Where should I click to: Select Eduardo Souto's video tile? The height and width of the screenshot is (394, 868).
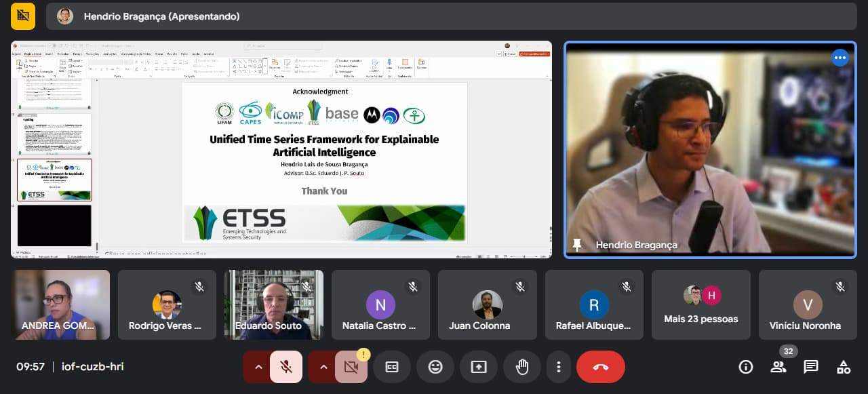point(274,304)
